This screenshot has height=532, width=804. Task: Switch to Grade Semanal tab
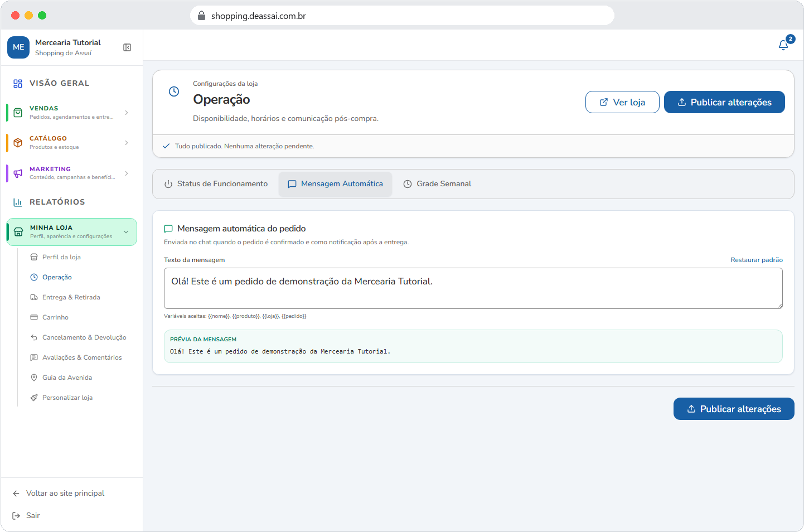pos(437,184)
